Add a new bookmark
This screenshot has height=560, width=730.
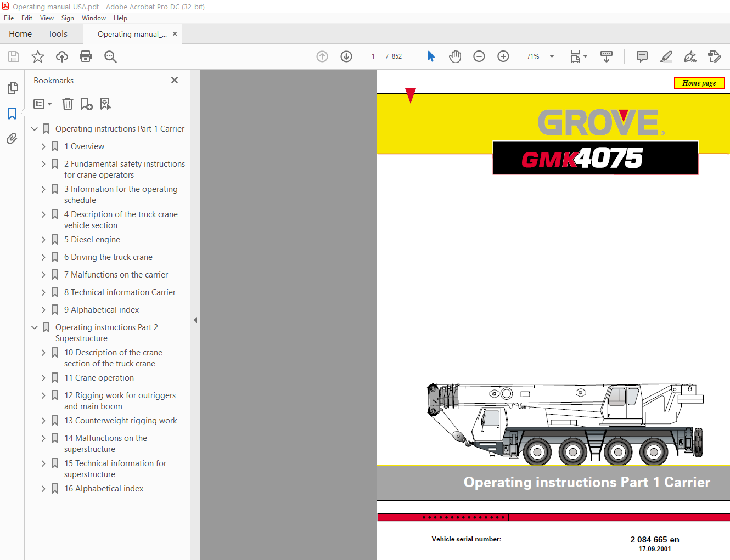86,104
